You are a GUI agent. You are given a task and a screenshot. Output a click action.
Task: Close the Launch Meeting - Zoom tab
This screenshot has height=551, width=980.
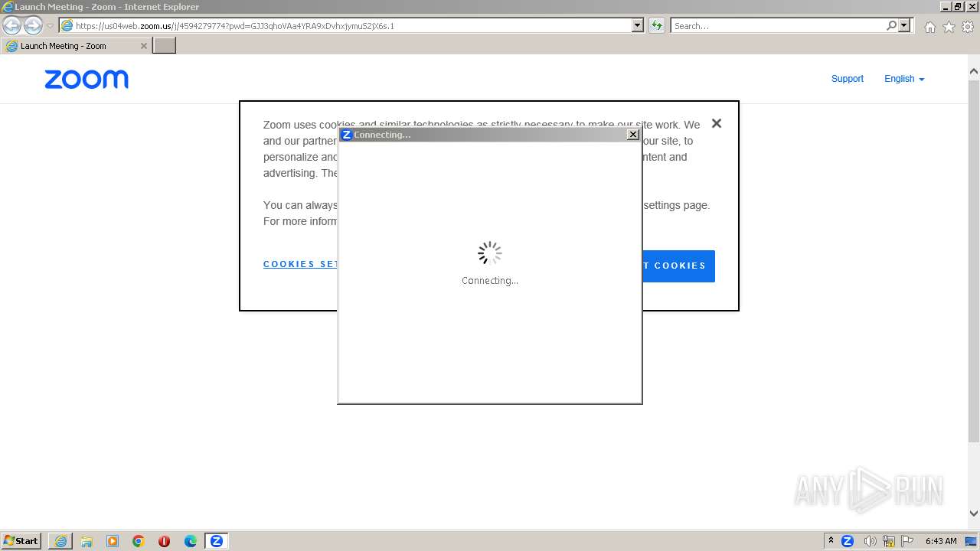click(x=143, y=46)
